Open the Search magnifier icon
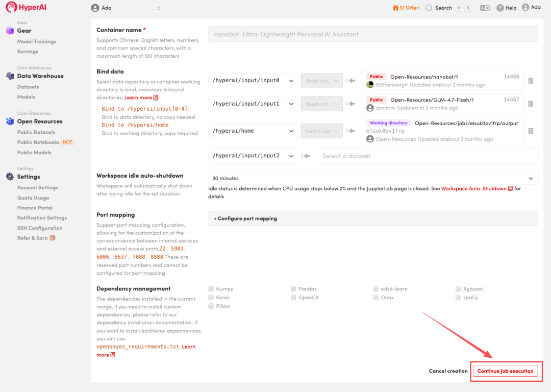551x392 pixels. coord(429,8)
